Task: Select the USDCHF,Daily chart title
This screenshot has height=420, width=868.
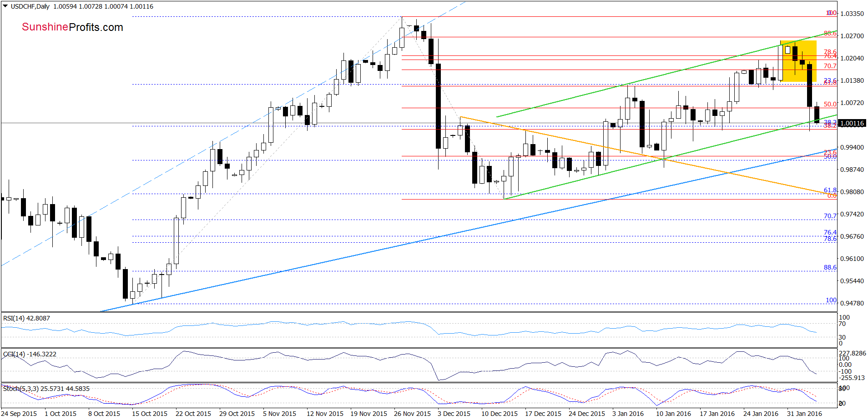Action: pyautogui.click(x=30, y=6)
